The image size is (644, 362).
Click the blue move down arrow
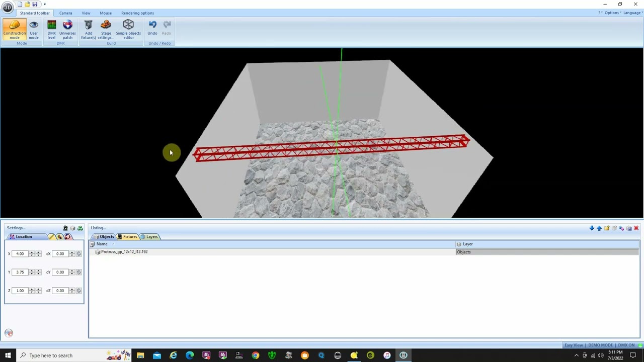592,228
